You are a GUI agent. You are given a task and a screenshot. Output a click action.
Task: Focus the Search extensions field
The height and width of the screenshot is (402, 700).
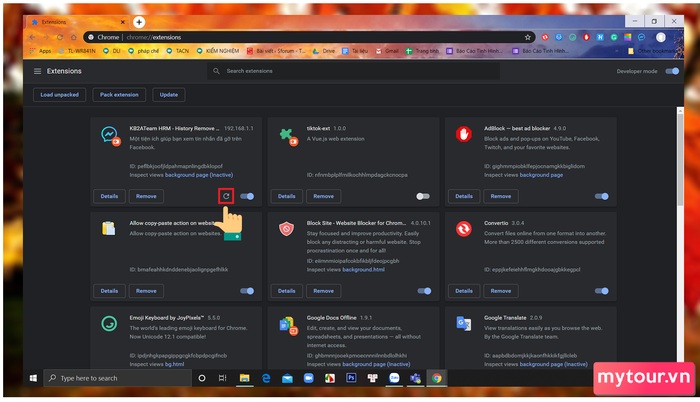[x=354, y=71]
